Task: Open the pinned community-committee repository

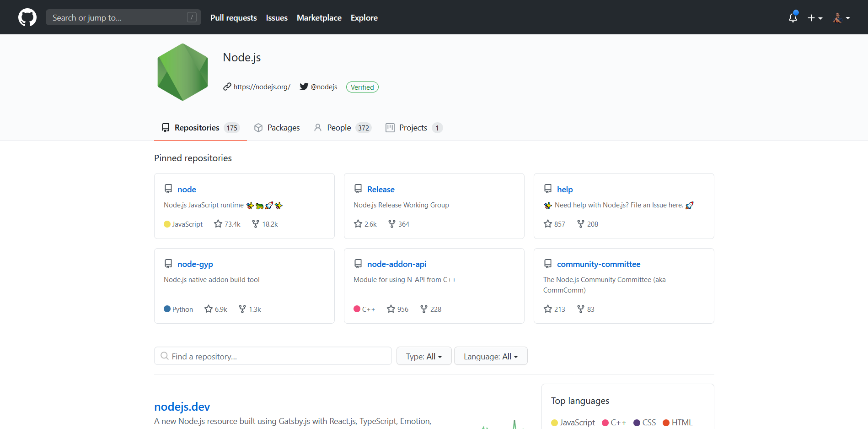Action: pyautogui.click(x=599, y=264)
